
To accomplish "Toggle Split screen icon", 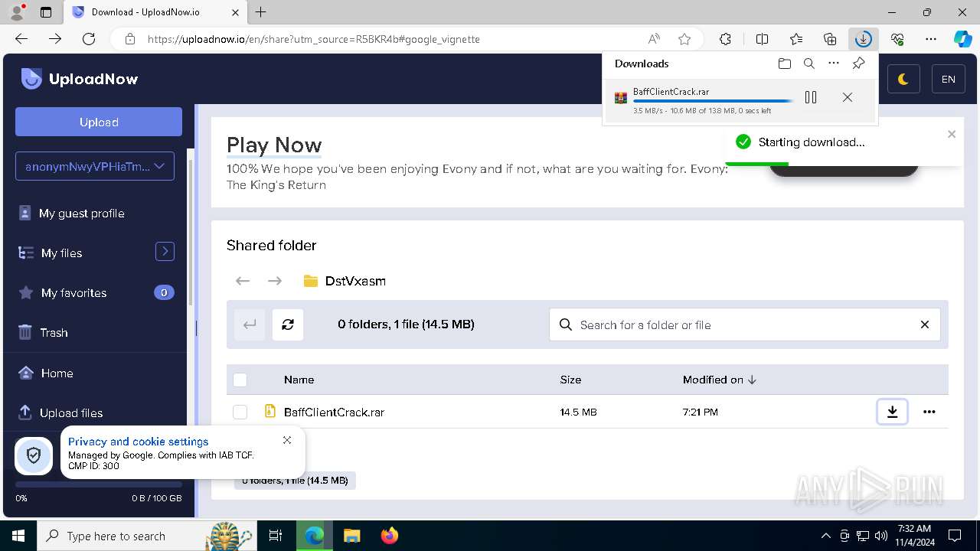I will pos(762,39).
